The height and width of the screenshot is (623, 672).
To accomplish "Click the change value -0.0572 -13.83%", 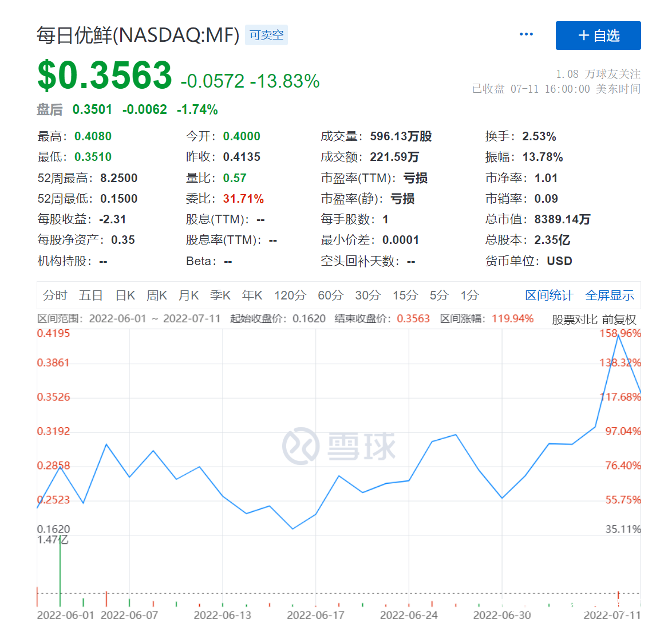I will pyautogui.click(x=250, y=81).
